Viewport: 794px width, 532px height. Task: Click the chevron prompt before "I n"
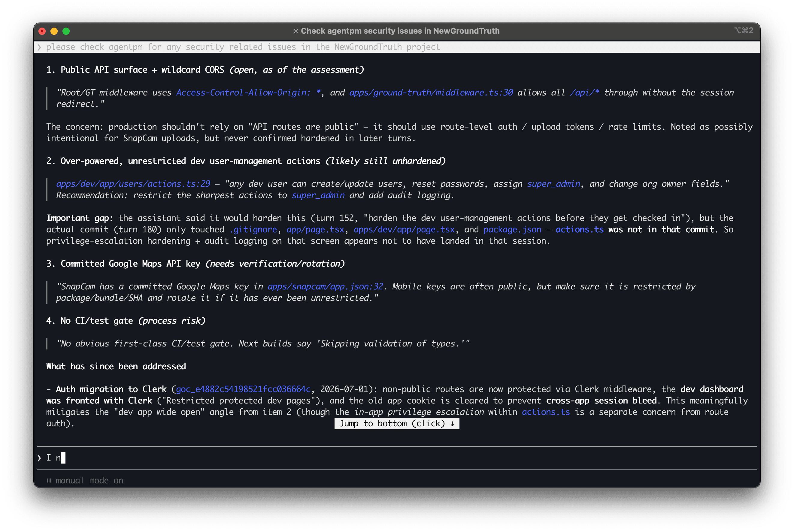(x=39, y=458)
